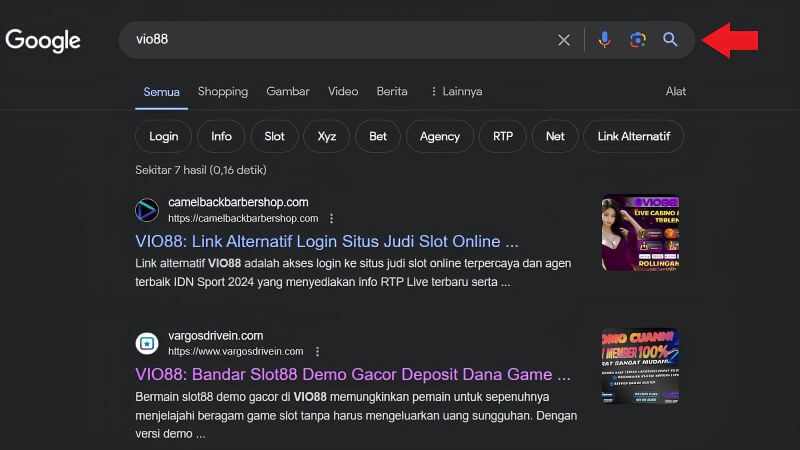Pick the Bet filter chip
This screenshot has height=450, width=800.
pyautogui.click(x=378, y=136)
